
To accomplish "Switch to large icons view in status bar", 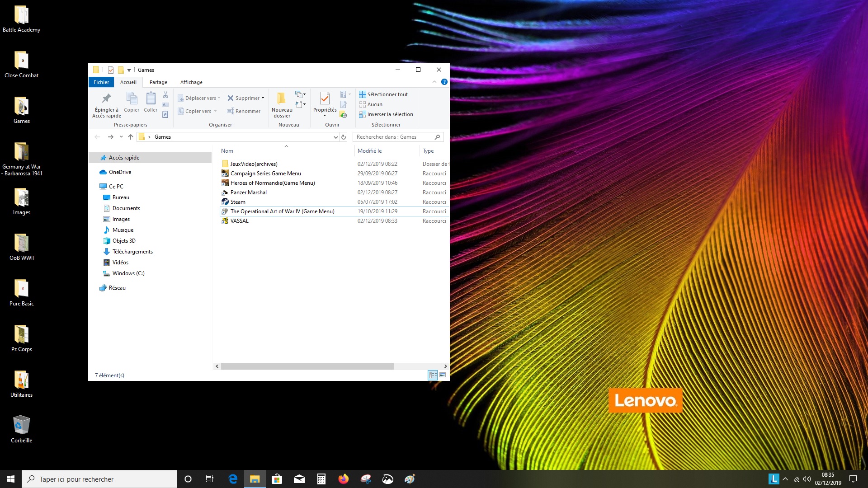I will (443, 375).
